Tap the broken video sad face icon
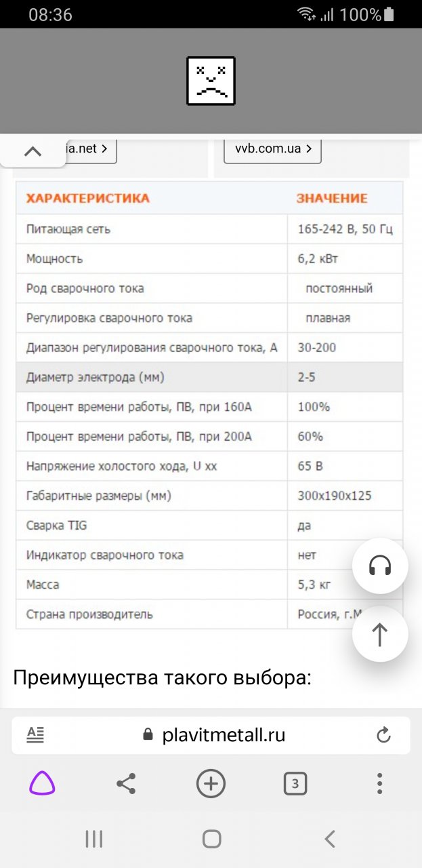This screenshot has width=422, height=868. pyautogui.click(x=211, y=81)
